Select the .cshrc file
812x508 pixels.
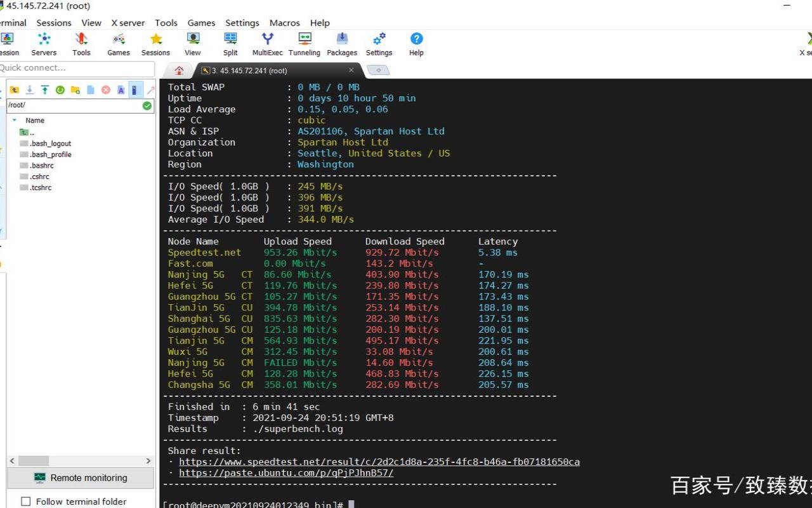(x=35, y=177)
